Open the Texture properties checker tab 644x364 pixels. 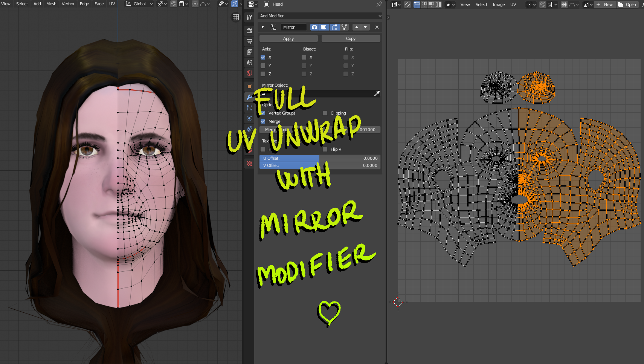tap(249, 164)
